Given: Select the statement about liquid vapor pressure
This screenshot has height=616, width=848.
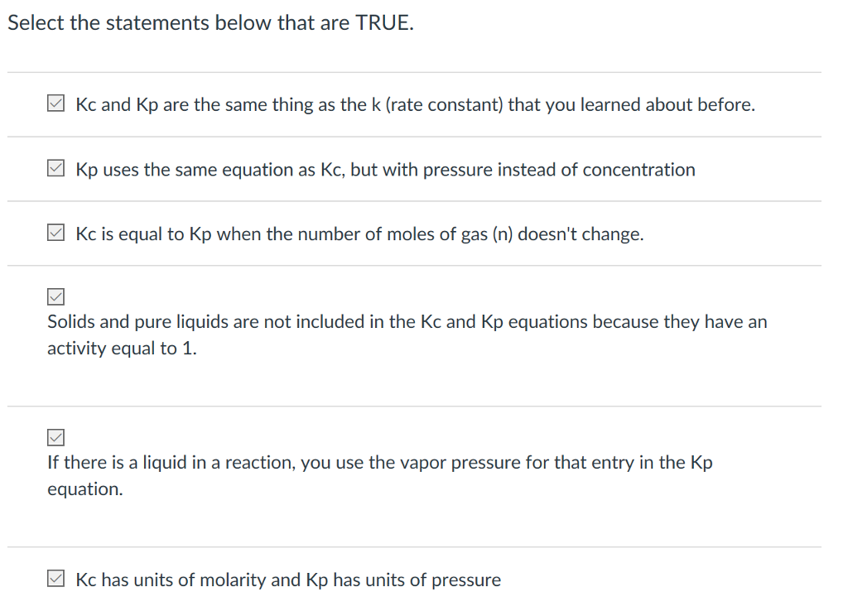Looking at the screenshot, I should tap(378, 475).
